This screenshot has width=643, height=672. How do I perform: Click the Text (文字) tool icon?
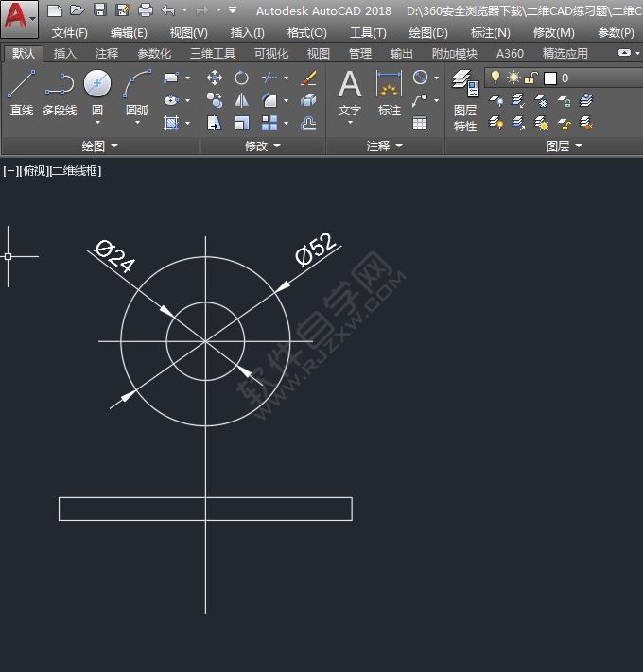pyautogui.click(x=350, y=93)
